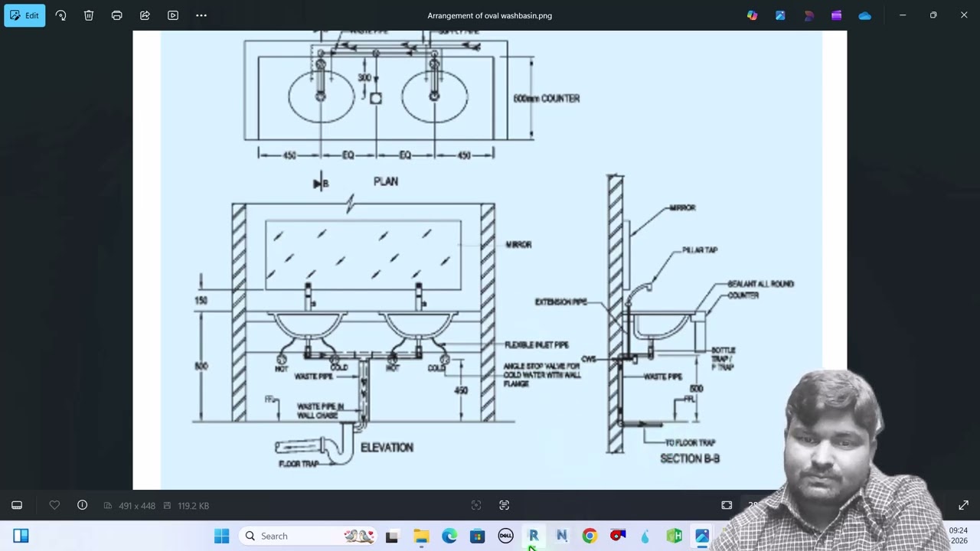Open the red recorder app on the taskbar
This screenshot has width=980, height=551.
[618, 536]
